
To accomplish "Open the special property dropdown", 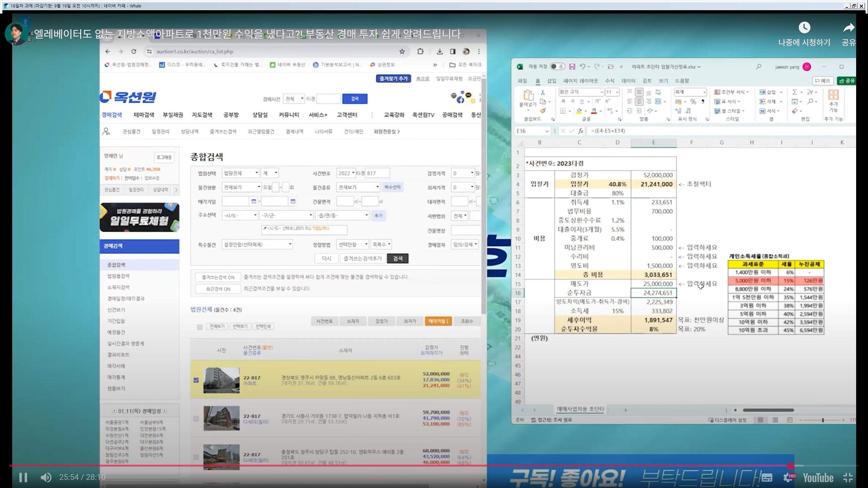I will pyautogui.click(x=257, y=244).
